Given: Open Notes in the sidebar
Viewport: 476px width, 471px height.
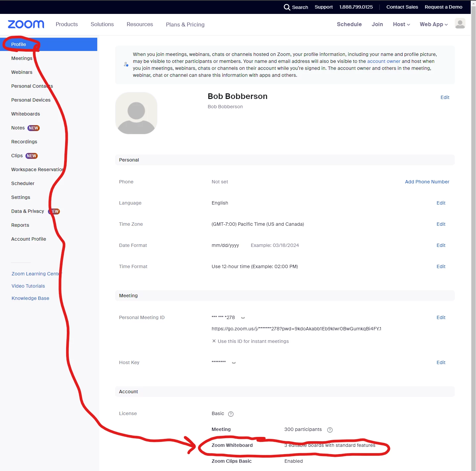Looking at the screenshot, I should [x=18, y=128].
